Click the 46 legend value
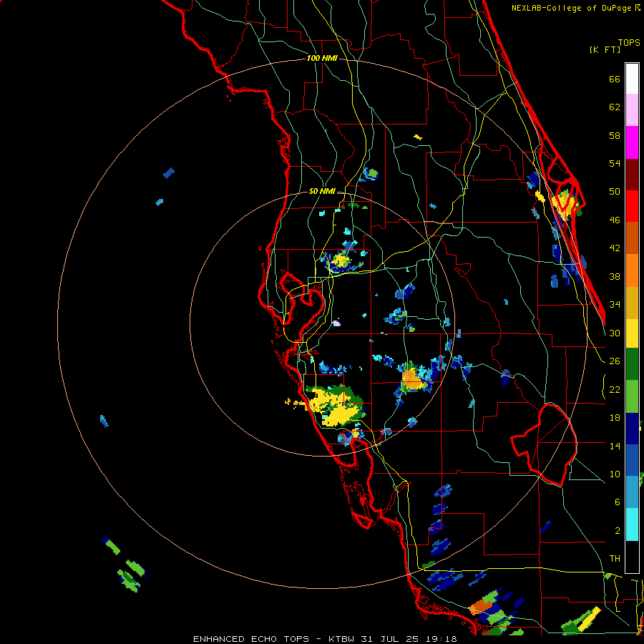Screen dimensions: 644x644 click(x=615, y=220)
